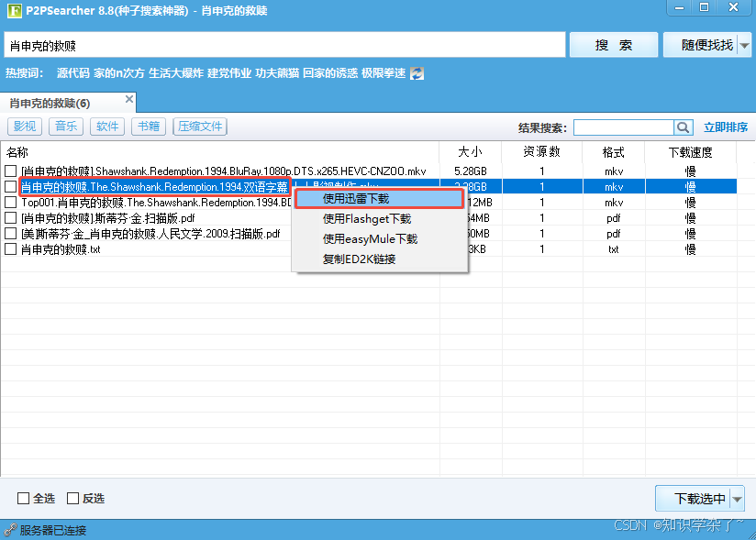
Task: Click hot keyword 家的n次方
Action: coord(119,73)
